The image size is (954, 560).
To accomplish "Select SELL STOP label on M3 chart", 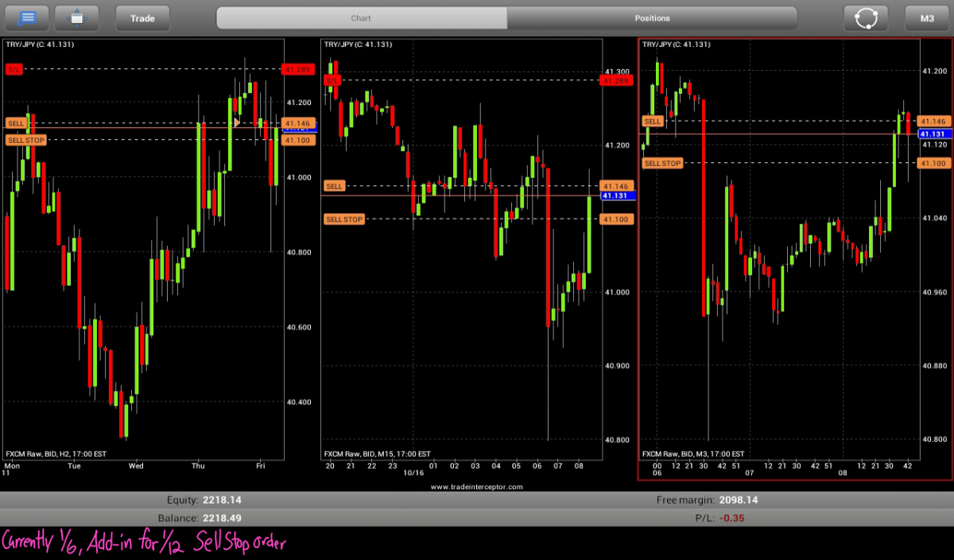I will (662, 163).
